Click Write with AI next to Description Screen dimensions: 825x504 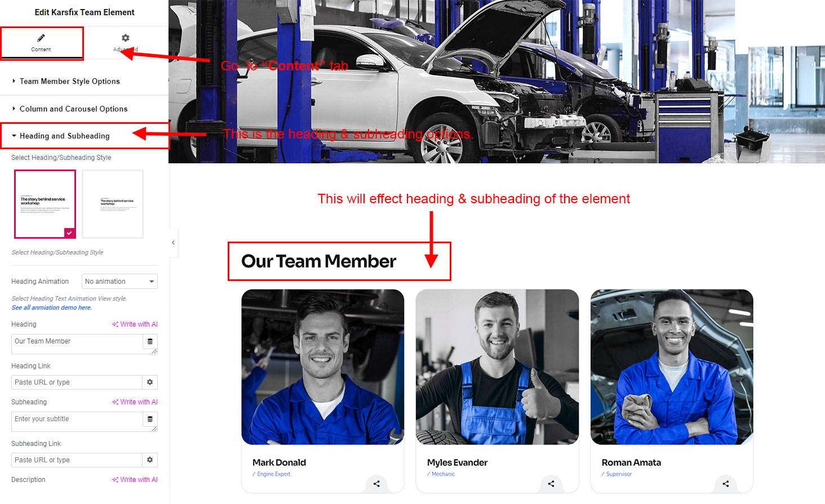point(135,480)
